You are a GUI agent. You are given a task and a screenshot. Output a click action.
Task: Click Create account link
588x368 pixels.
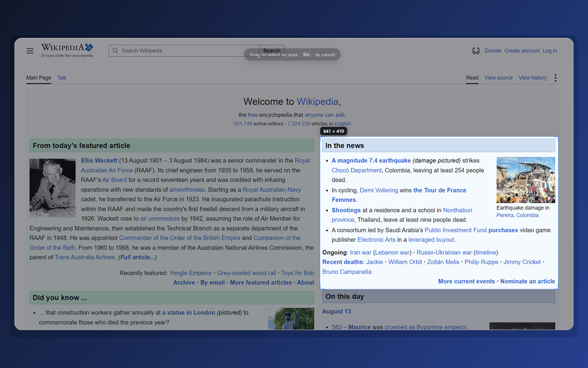point(522,51)
